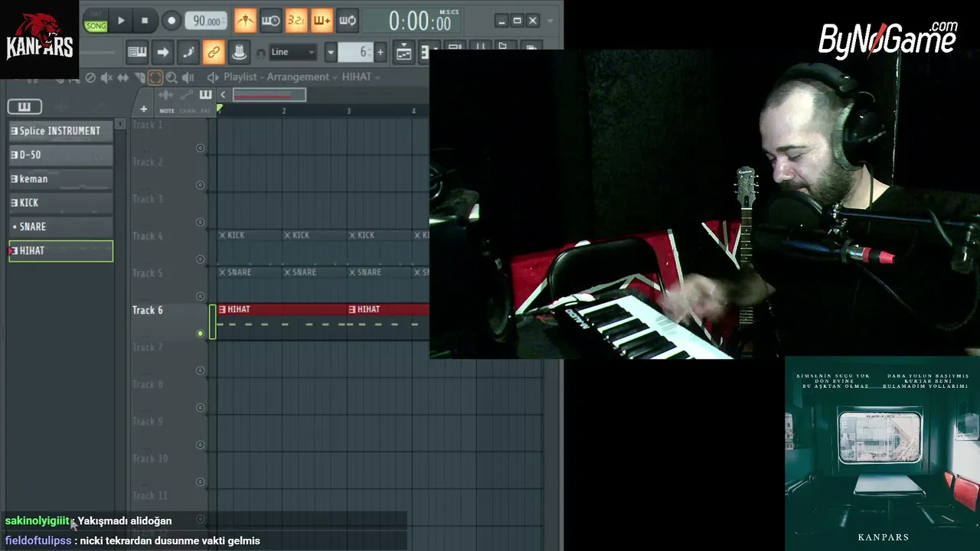Screen dimensions: 980x551
Task: Toggle the metronome
Action: [245, 21]
